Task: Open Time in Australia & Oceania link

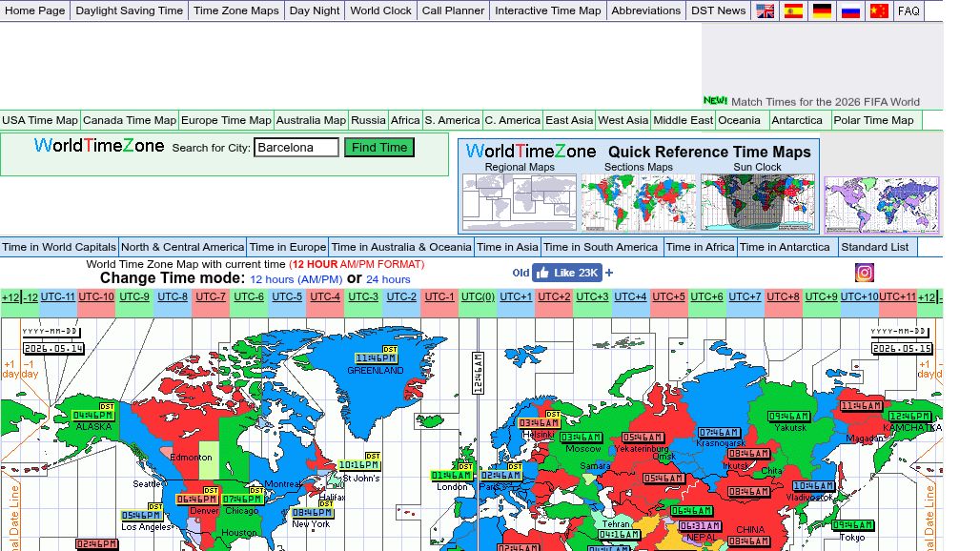Action: (x=401, y=247)
